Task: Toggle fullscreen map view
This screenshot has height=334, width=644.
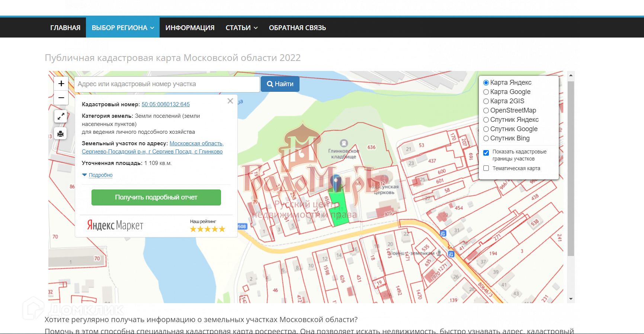Action: coord(61,116)
